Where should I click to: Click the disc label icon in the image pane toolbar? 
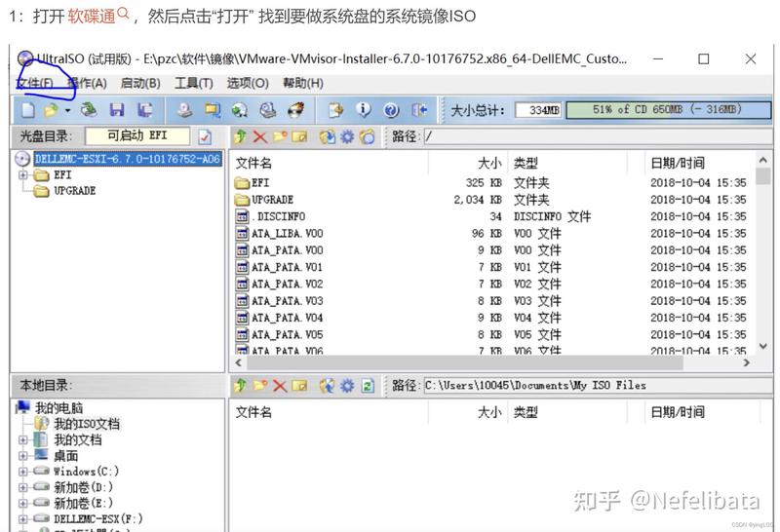tap(368, 136)
